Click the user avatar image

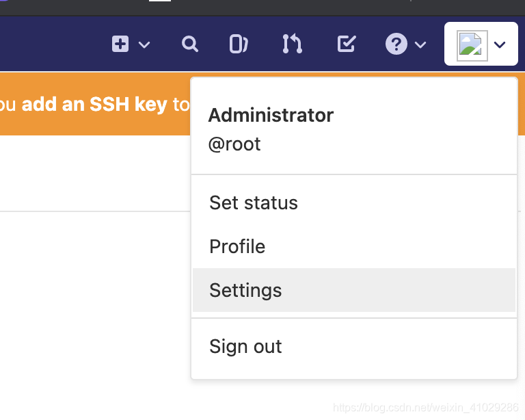(472, 46)
